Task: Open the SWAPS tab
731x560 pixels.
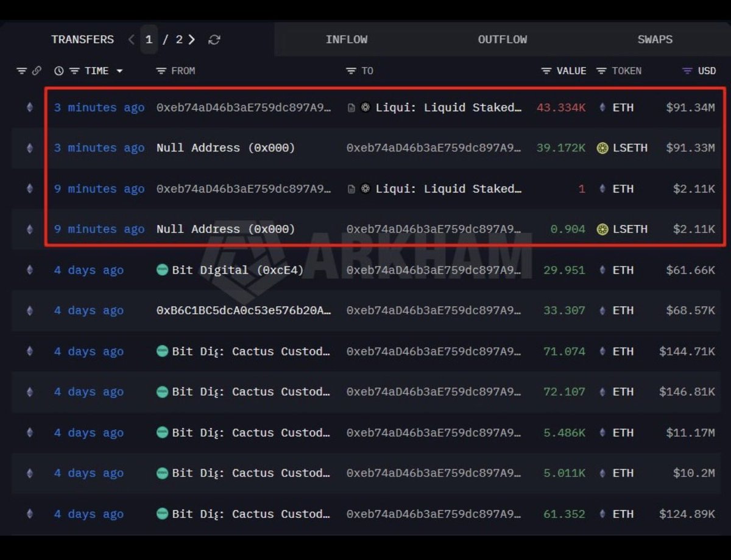Action: (655, 40)
